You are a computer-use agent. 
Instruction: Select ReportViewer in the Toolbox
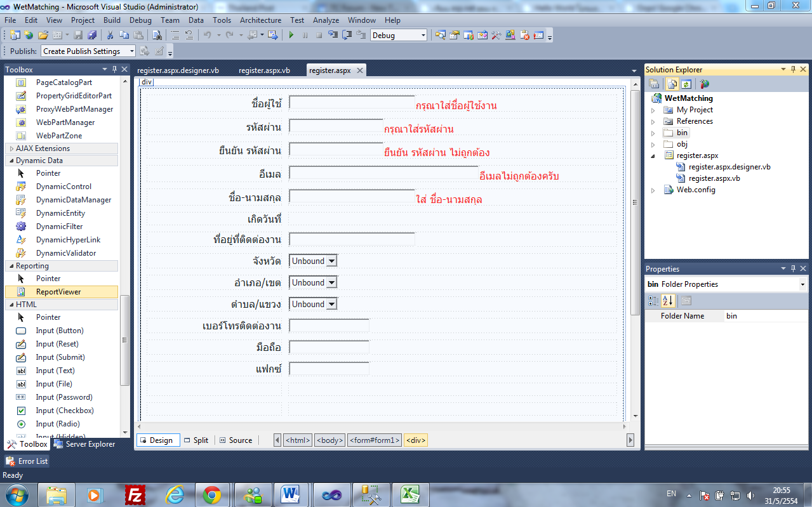[x=62, y=292]
